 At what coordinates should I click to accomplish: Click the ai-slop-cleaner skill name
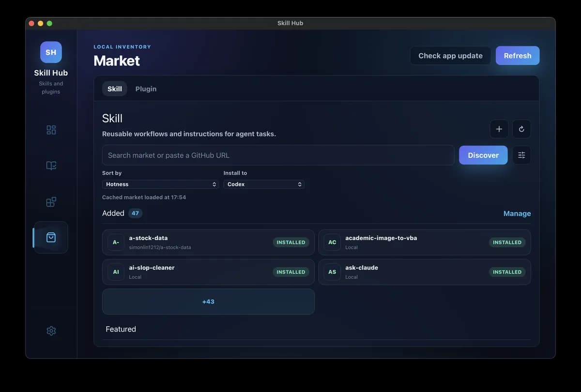coord(152,268)
